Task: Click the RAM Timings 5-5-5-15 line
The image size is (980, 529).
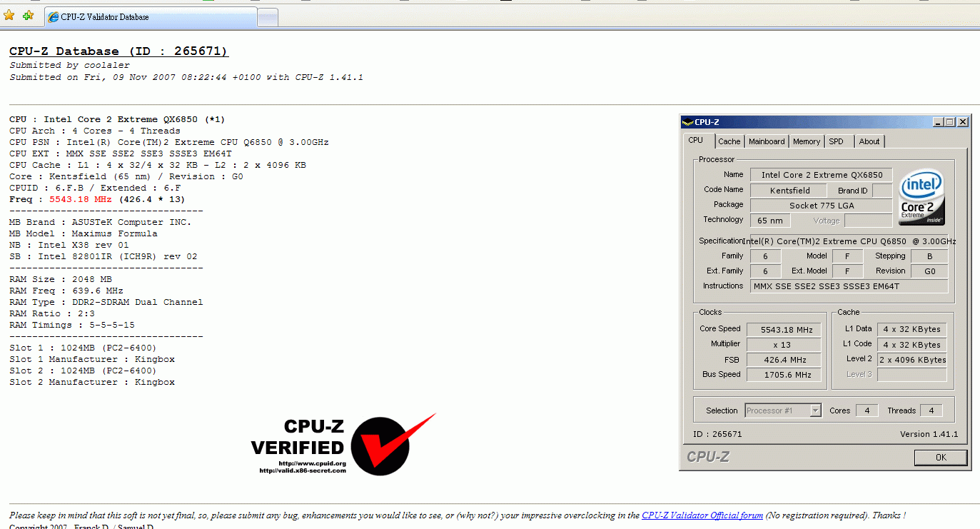Action: point(72,325)
